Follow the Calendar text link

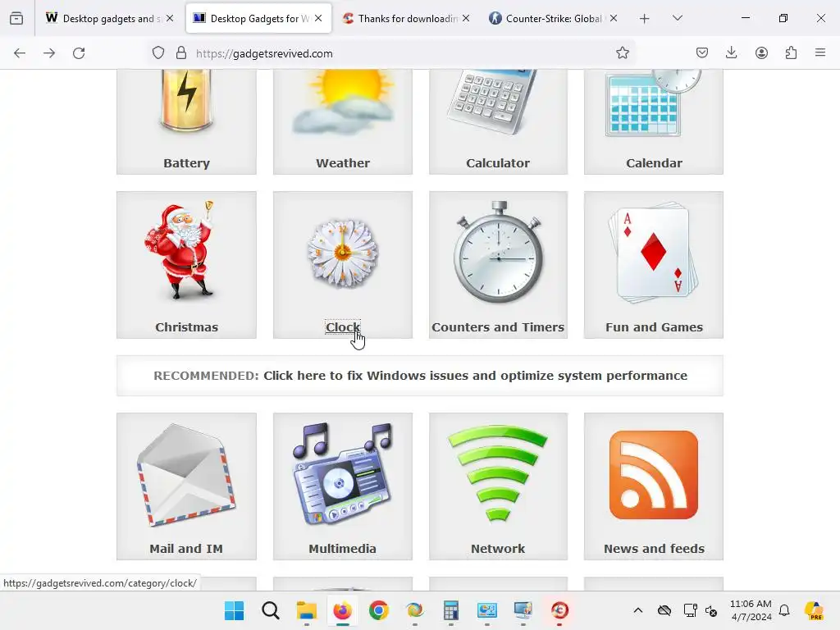pyautogui.click(x=654, y=163)
